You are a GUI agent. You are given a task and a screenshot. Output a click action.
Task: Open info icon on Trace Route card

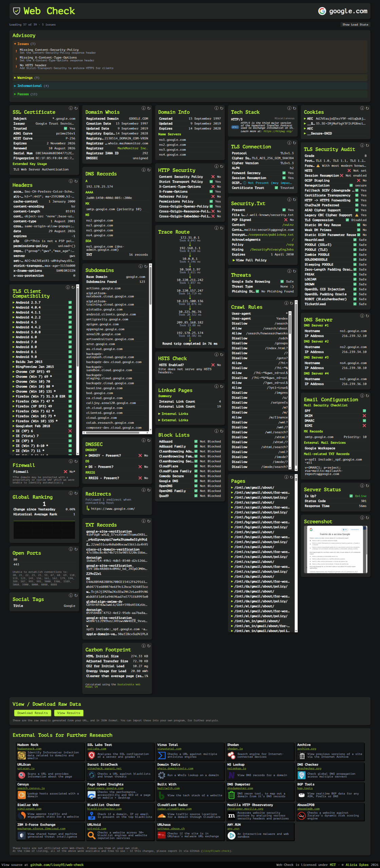coord(216,228)
